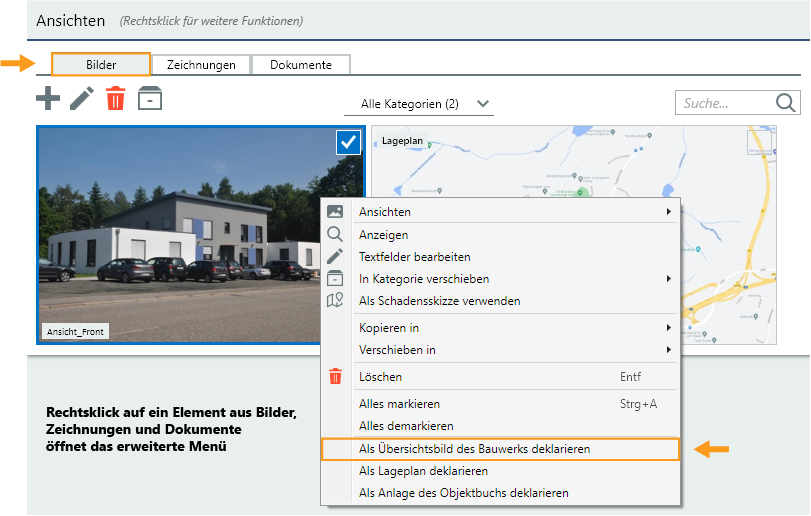This screenshot has height=516, width=811.
Task: Uncheck the Ansicht_Front image checkbox
Action: click(x=348, y=142)
